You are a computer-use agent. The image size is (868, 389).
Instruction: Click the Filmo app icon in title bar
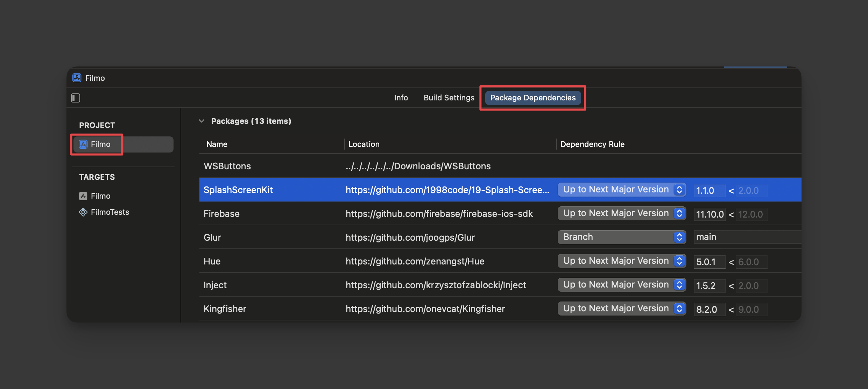(77, 78)
